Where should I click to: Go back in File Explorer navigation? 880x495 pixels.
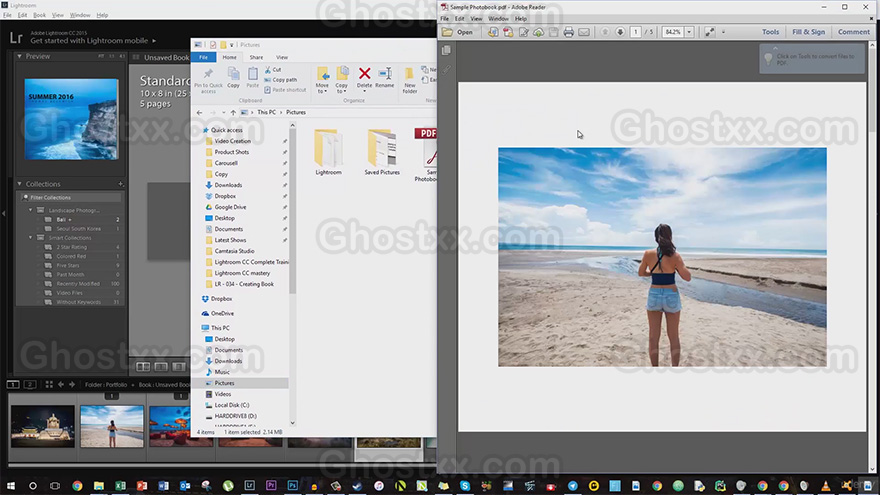tap(200, 112)
